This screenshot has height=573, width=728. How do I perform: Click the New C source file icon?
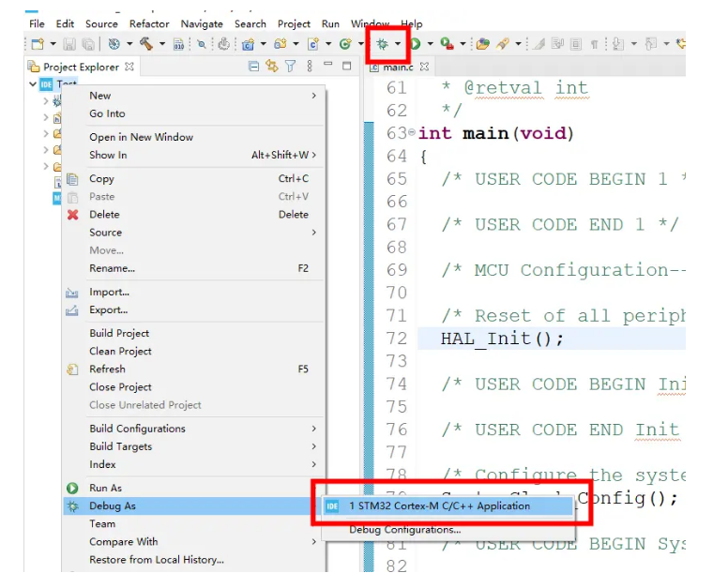coord(313,44)
